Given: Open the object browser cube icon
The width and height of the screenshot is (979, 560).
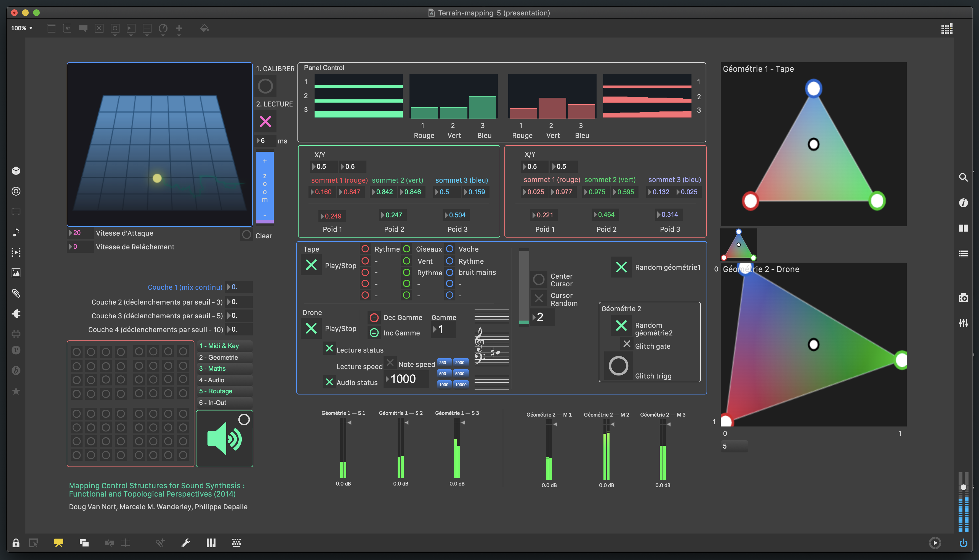Looking at the screenshot, I should [x=16, y=171].
